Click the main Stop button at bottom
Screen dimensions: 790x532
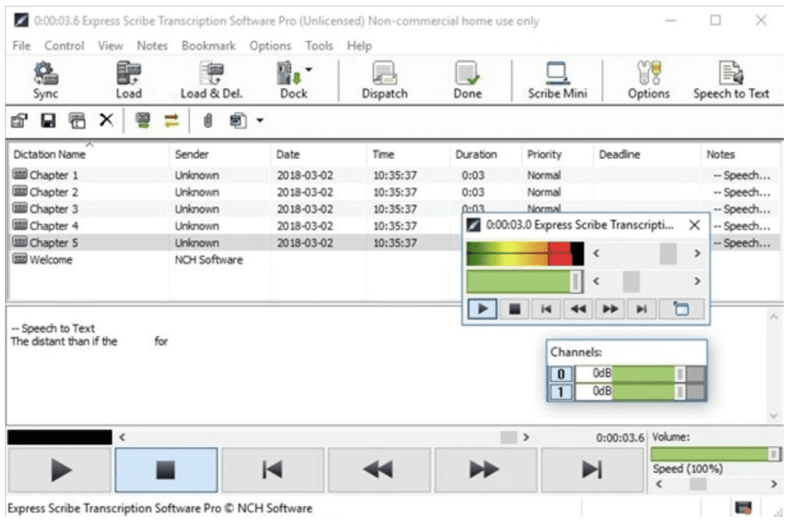click(x=166, y=470)
